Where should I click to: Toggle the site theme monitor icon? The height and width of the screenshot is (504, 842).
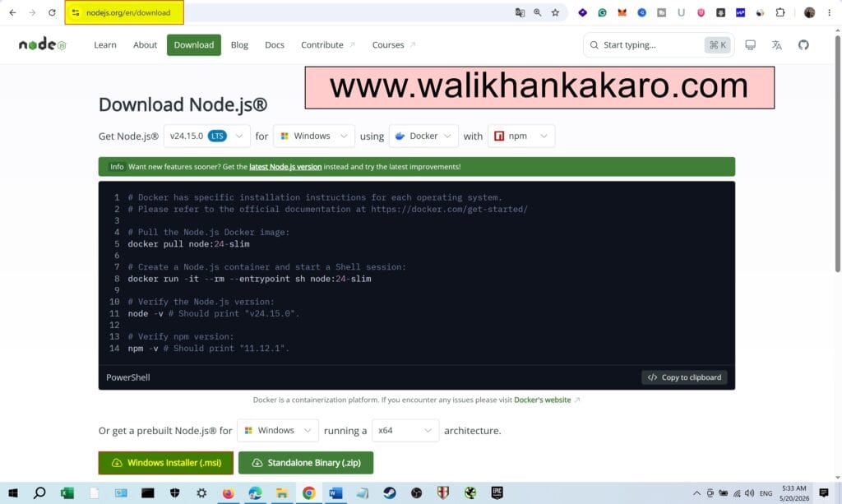(750, 45)
